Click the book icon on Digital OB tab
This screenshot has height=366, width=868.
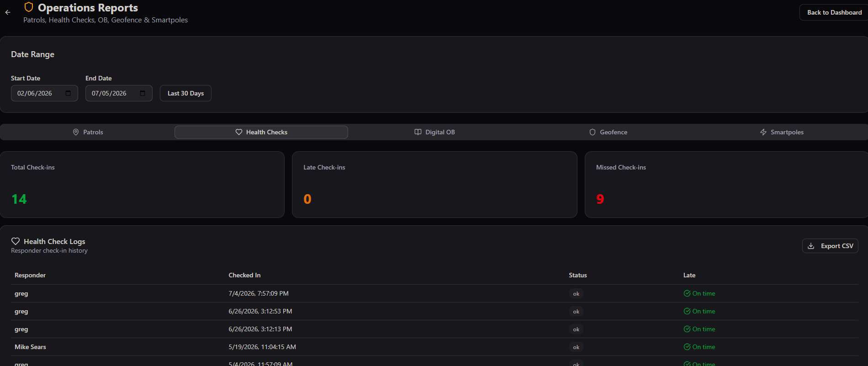pyautogui.click(x=418, y=132)
